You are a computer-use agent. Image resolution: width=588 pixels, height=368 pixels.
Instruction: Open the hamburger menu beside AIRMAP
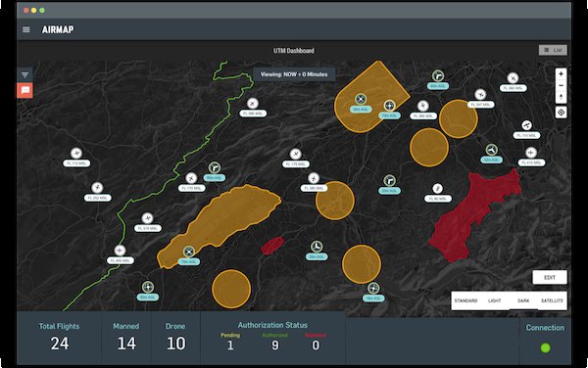[26, 29]
